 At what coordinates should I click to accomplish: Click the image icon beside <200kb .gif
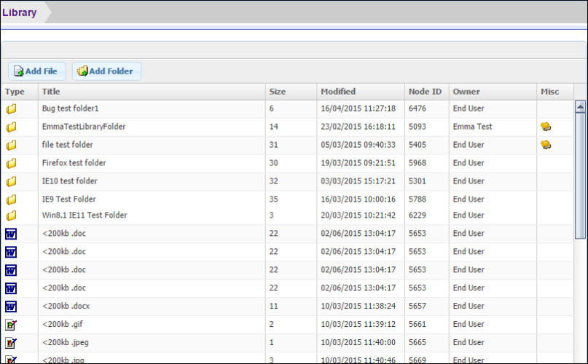[11, 325]
